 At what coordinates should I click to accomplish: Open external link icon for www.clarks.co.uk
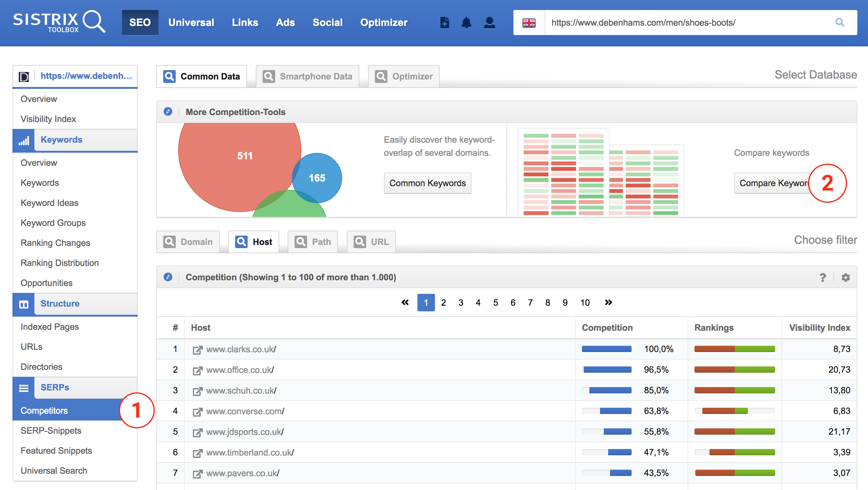[197, 350]
